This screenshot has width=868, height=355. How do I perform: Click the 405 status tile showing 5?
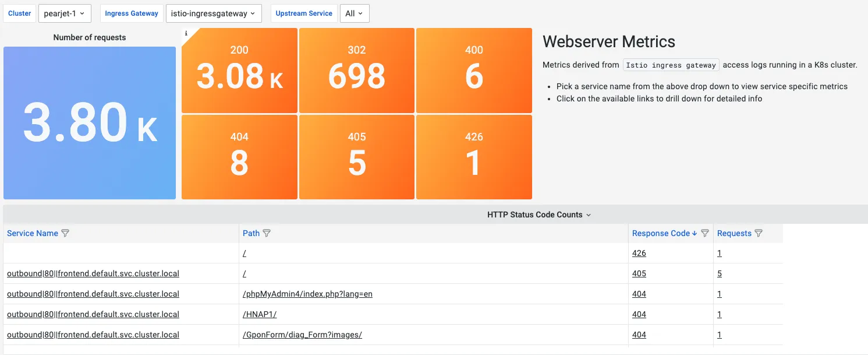(x=357, y=157)
